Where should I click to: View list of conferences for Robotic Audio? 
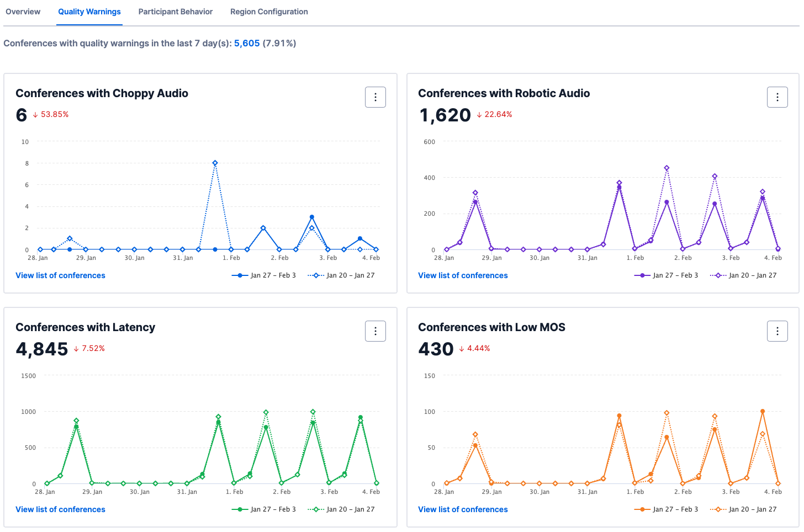[463, 275]
